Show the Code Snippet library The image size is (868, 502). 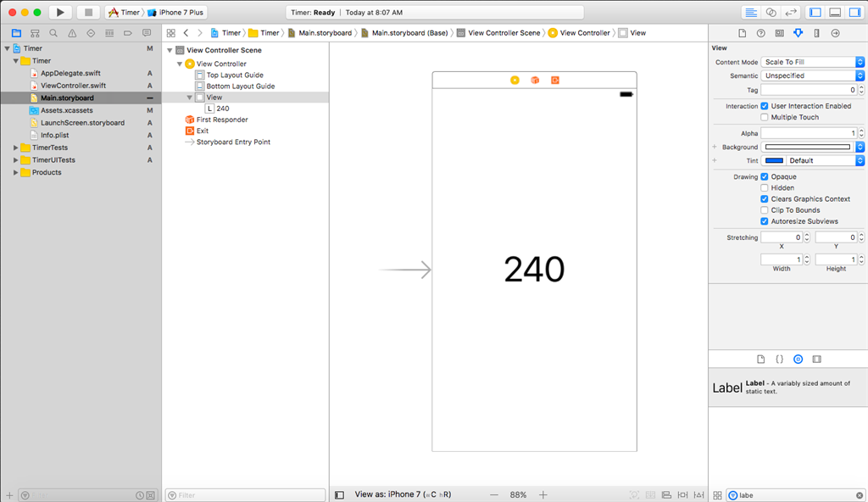coord(780,359)
